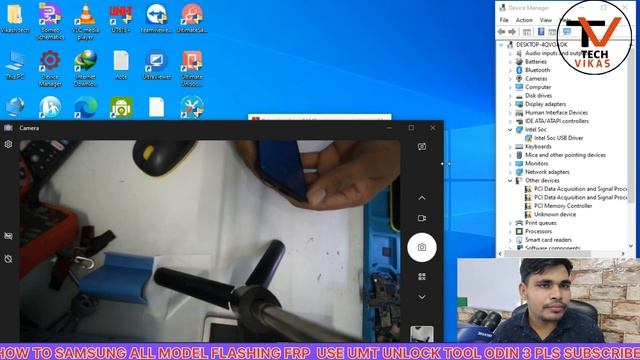The width and height of the screenshot is (640, 360).
Task: Select green Android robot desktop shortcut
Action: [x=121, y=107]
